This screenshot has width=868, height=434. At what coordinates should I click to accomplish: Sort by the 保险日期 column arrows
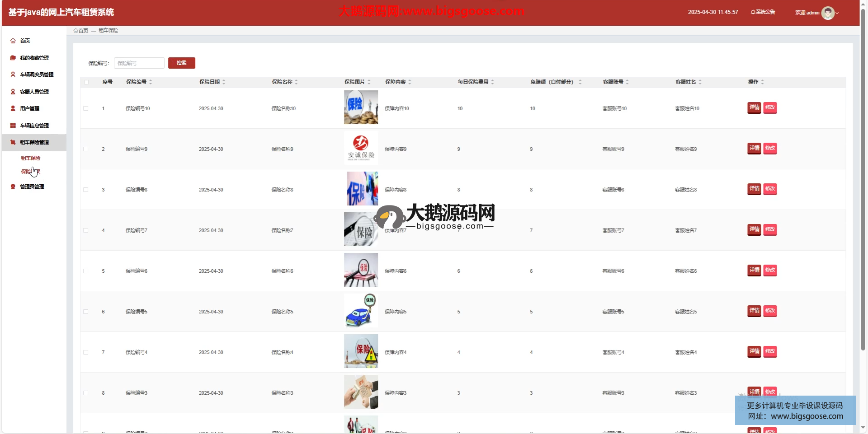click(x=224, y=82)
